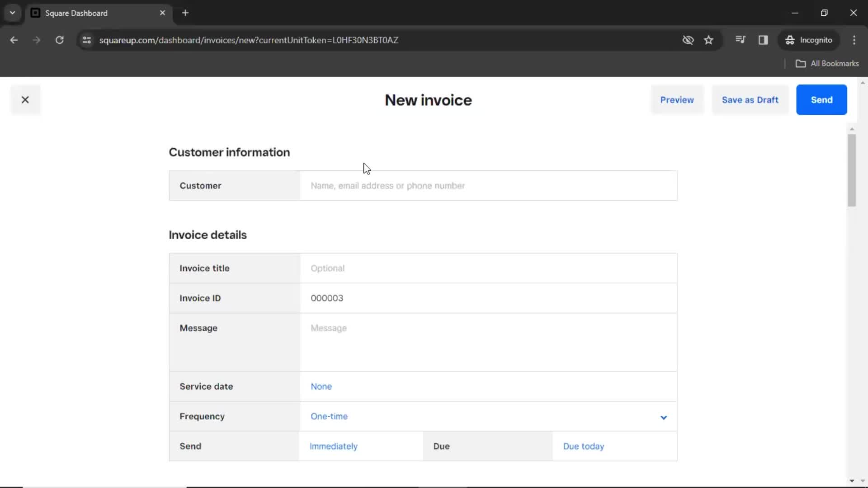Expand the Frequency dropdown
This screenshot has width=868, height=488.
[664, 416]
